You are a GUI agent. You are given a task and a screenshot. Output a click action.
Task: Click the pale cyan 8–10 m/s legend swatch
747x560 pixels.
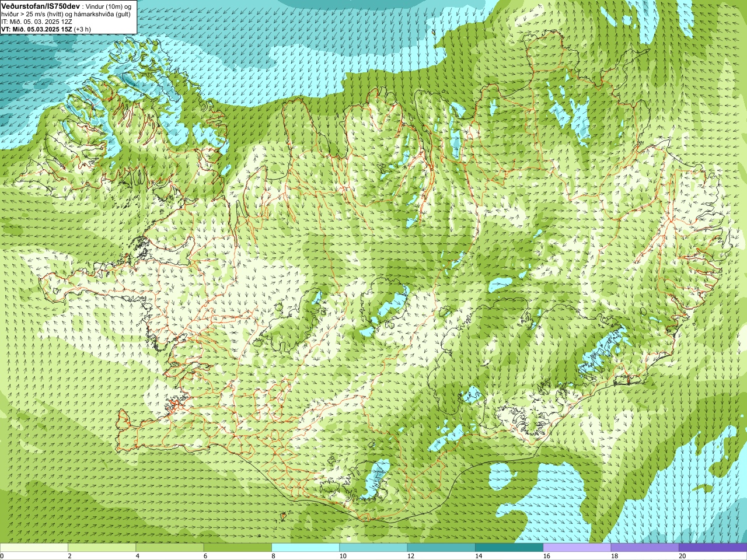pyautogui.click(x=305, y=548)
